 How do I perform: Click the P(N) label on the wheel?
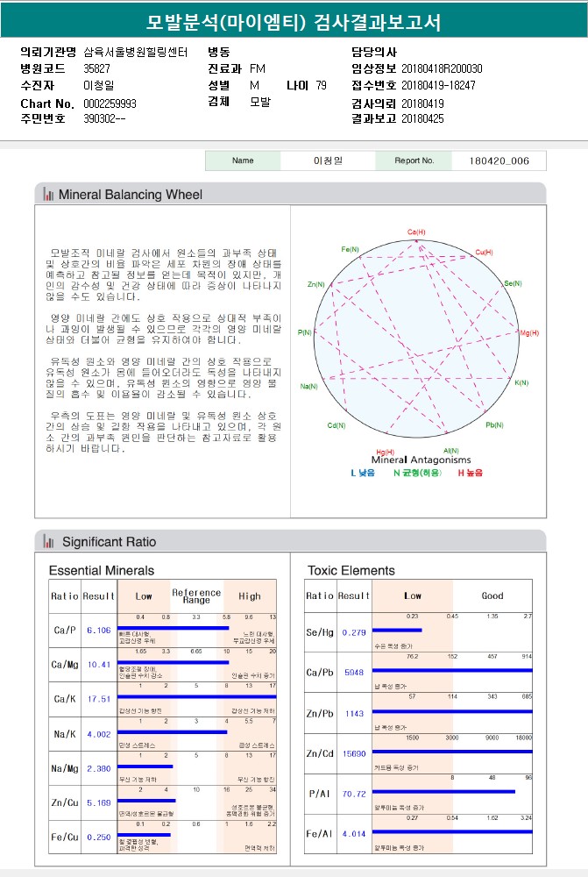tap(305, 332)
